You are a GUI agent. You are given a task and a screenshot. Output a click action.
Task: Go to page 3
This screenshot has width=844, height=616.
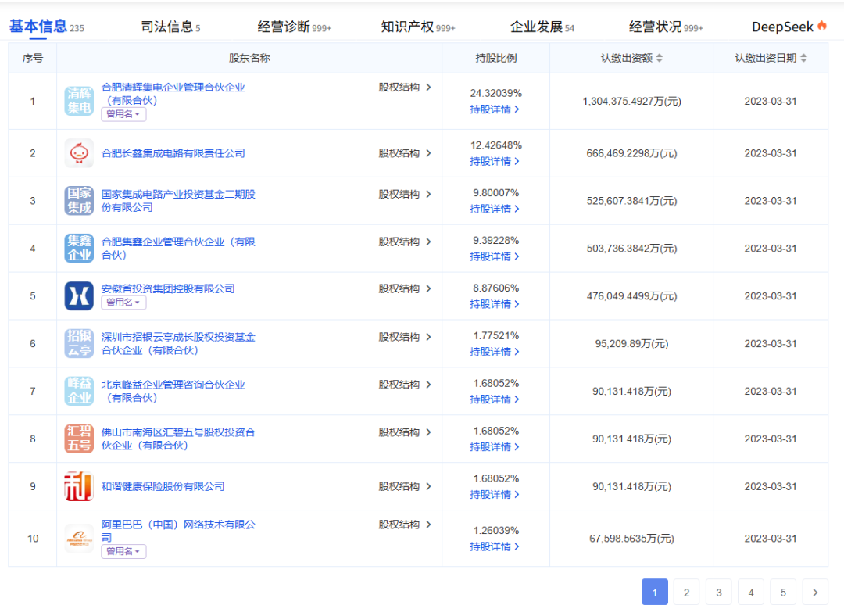719,593
